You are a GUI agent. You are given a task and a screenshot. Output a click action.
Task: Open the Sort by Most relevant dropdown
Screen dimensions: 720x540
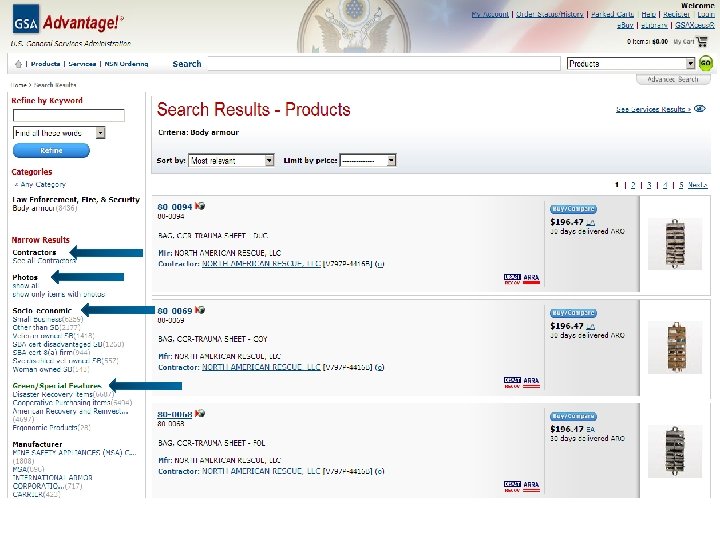click(231, 160)
